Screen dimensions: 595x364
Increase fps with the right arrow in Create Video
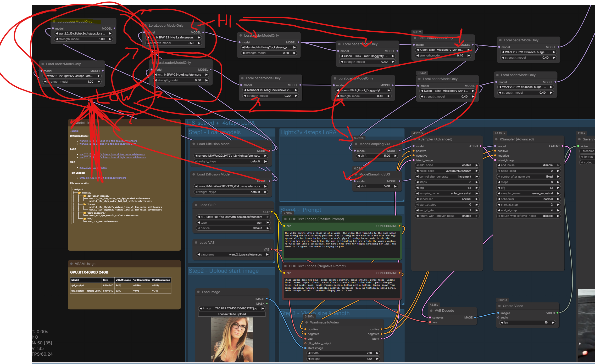point(553,323)
